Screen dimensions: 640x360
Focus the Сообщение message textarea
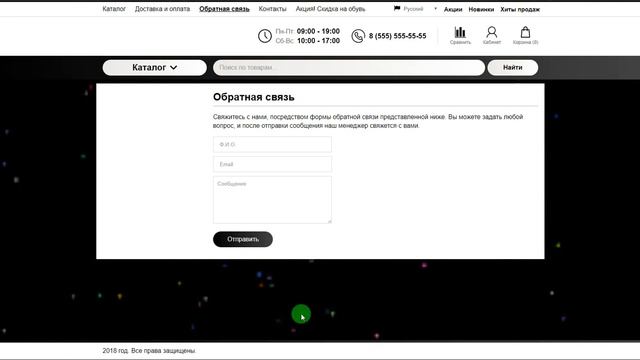[272, 200]
